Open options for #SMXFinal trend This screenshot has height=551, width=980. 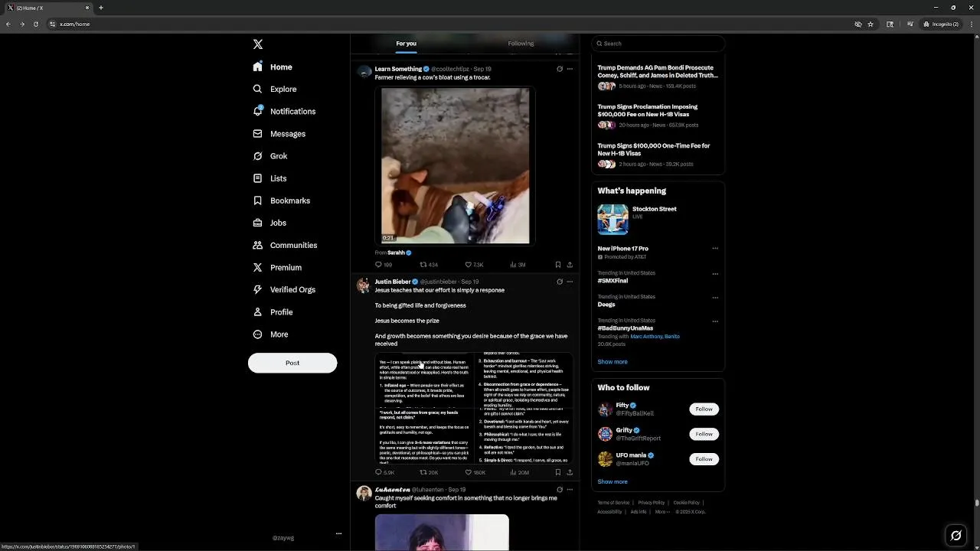pos(715,273)
